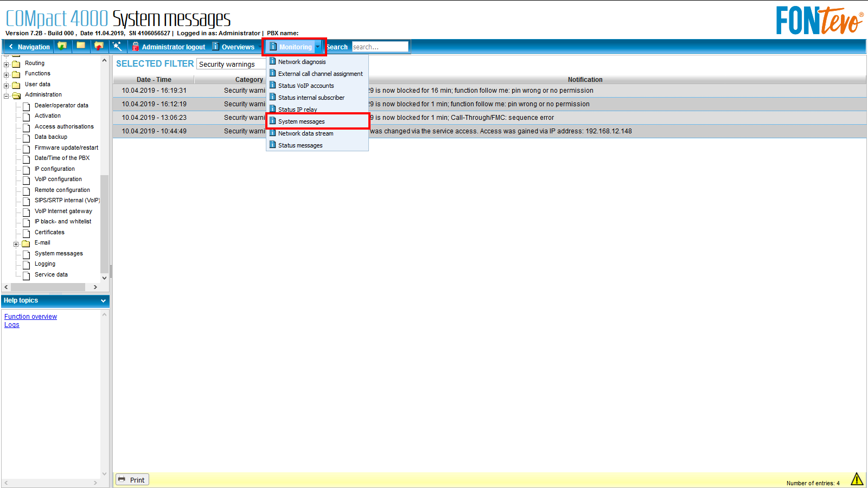Viewport: 868px width, 488px height.
Task: Open Logging page in tree
Action: [x=45, y=264]
